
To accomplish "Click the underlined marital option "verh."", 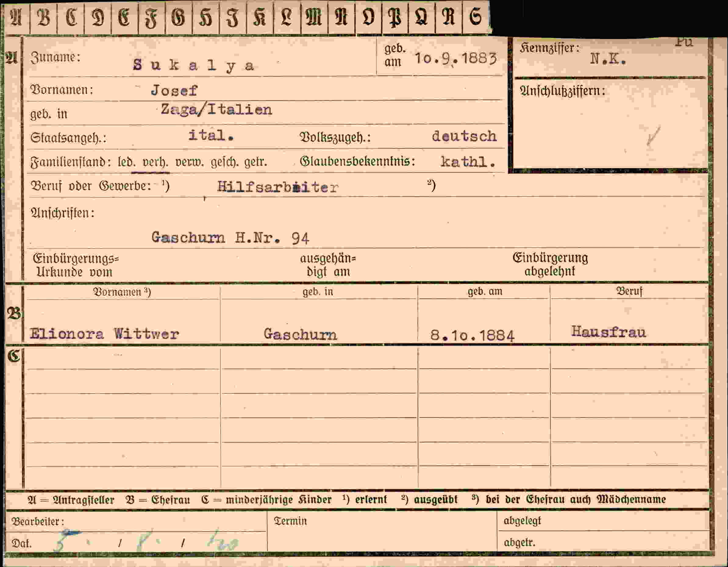I will point(155,162).
